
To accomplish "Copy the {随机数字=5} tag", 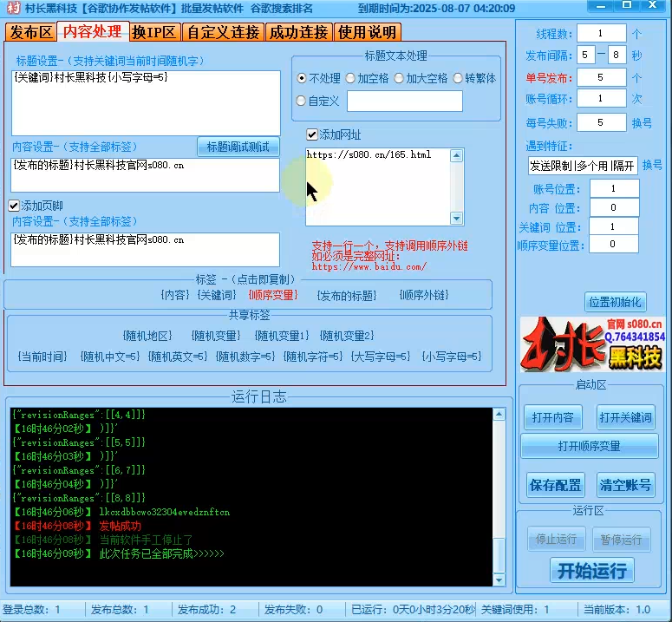I will click(245, 357).
